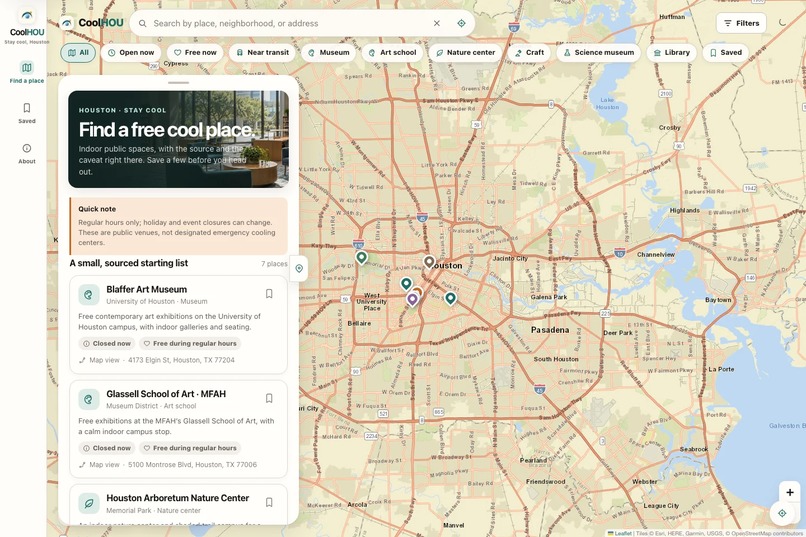This screenshot has width=806, height=537.
Task: Filter by the Science museum chip
Action: click(598, 52)
